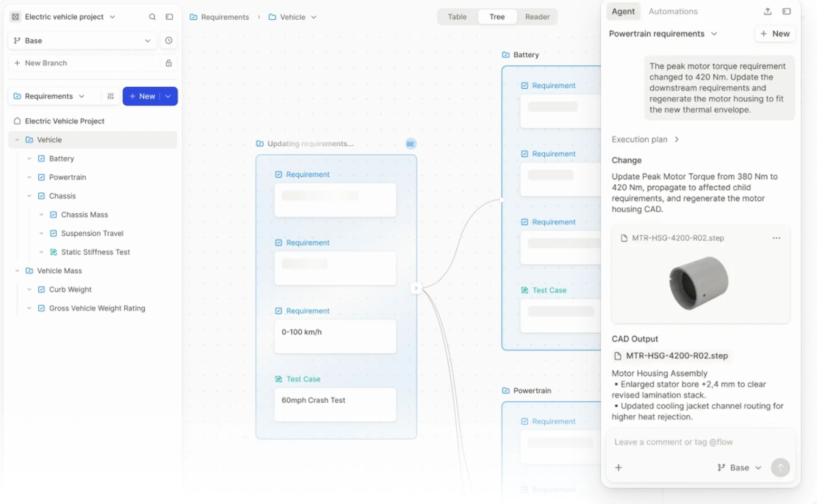
Task: Collapse the Chassis tree node chevron
Action: 29,196
